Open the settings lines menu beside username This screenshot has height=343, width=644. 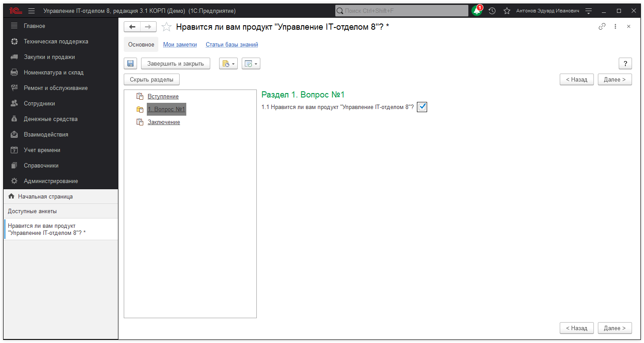589,11
